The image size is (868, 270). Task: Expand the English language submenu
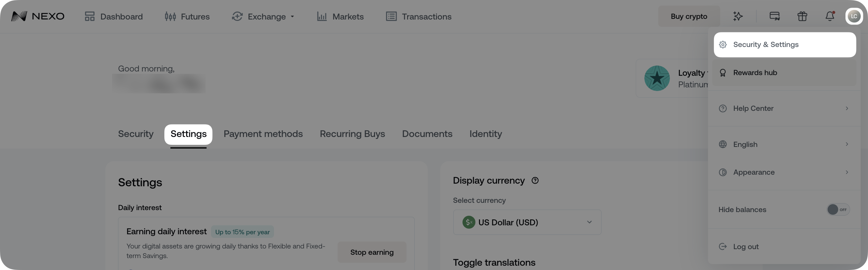click(784, 144)
